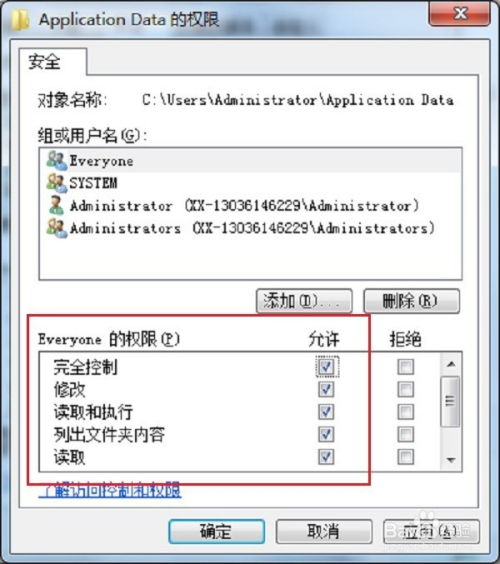Click the permissions list scrollbar thumb
500x564 pixels.
click(450, 401)
